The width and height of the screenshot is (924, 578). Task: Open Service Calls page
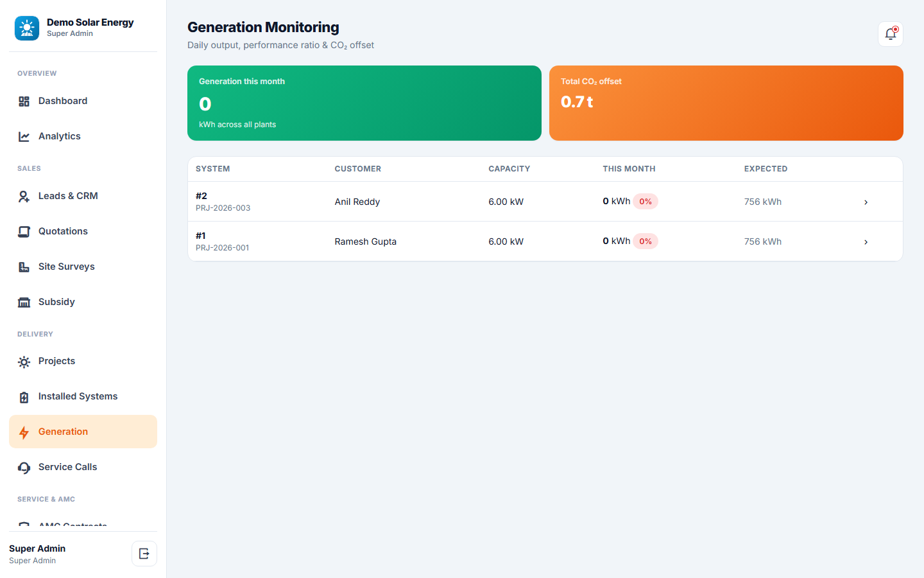pyautogui.click(x=83, y=468)
